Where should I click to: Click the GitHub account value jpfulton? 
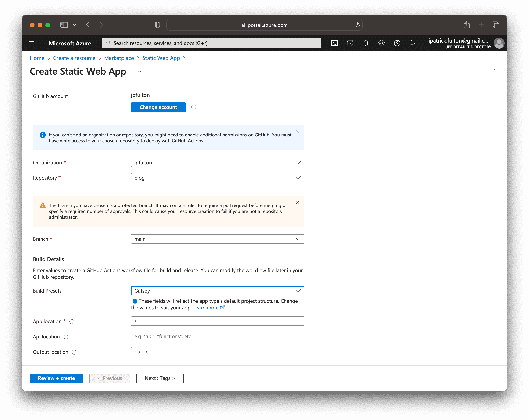[x=140, y=95]
